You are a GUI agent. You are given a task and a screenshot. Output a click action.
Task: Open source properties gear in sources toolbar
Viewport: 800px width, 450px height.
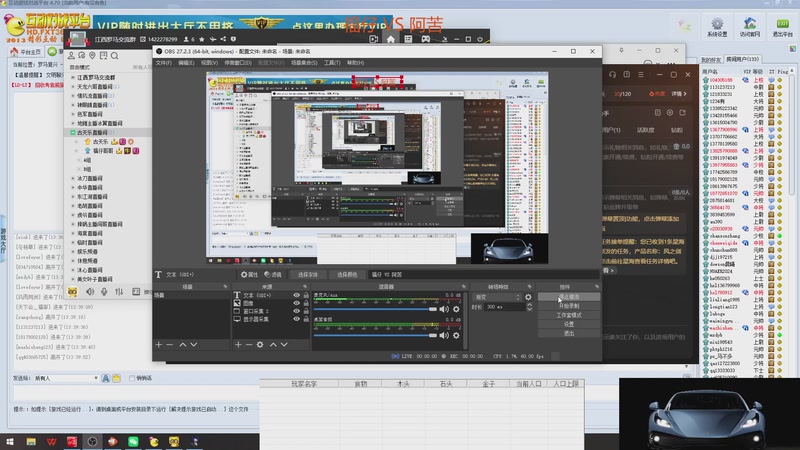[x=260, y=345]
